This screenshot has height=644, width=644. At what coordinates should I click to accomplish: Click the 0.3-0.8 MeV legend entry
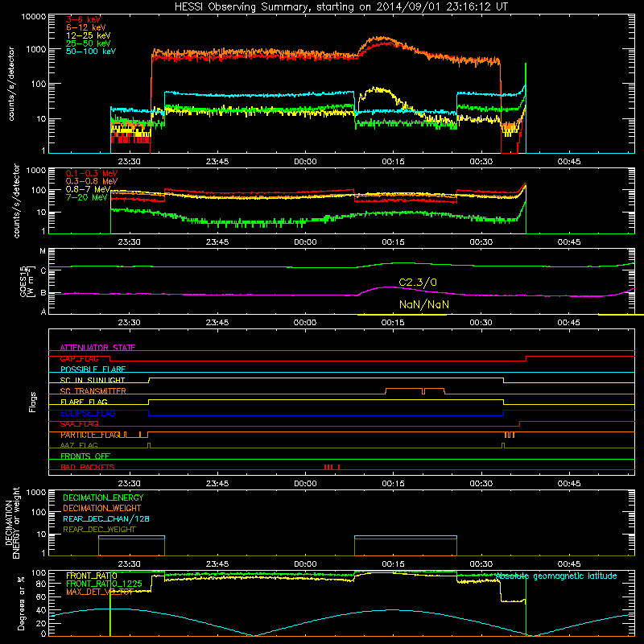coord(91,181)
